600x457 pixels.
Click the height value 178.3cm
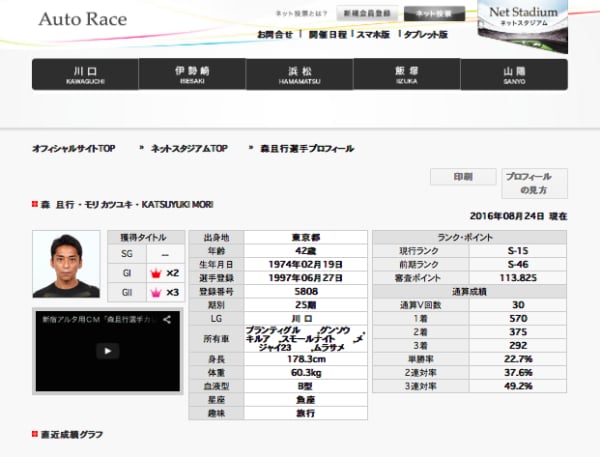[306, 359]
